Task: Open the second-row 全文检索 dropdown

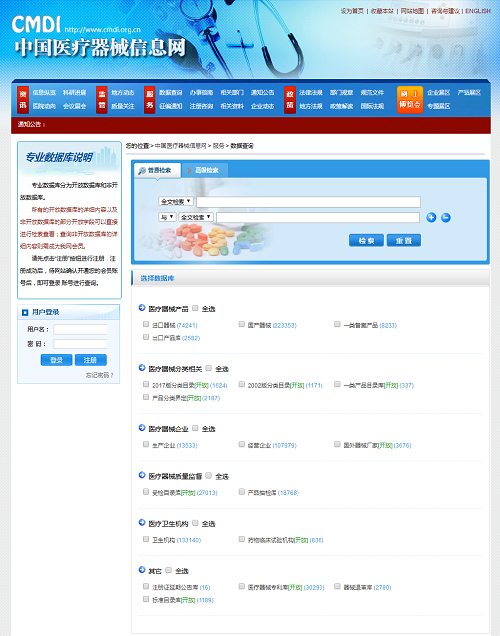Action: pos(196,217)
